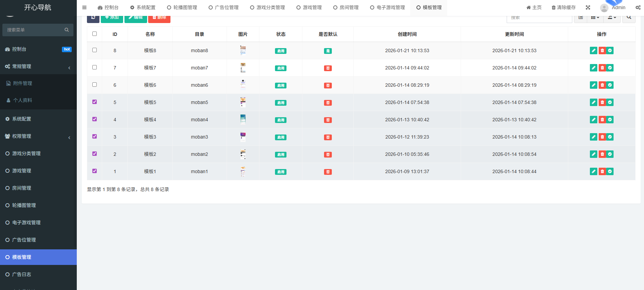Image resolution: width=644 pixels, height=290 pixels.
Task: Switch to the 电子游戏管理 top tab
Action: 388,7
